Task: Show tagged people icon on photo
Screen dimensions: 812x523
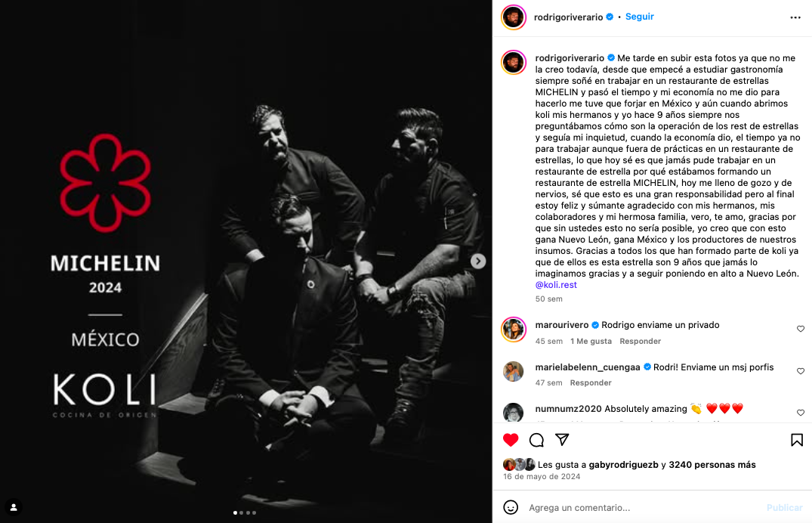Action: click(14, 507)
